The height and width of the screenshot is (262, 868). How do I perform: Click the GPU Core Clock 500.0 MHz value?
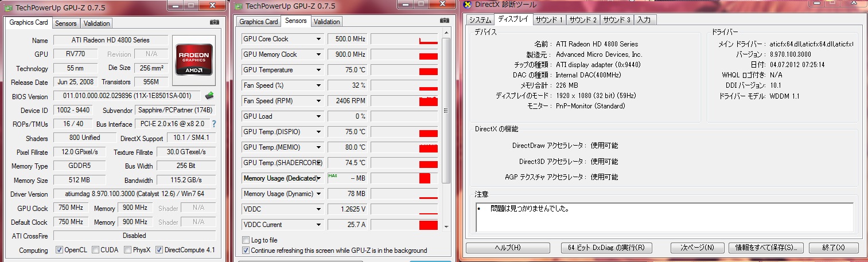click(347, 39)
